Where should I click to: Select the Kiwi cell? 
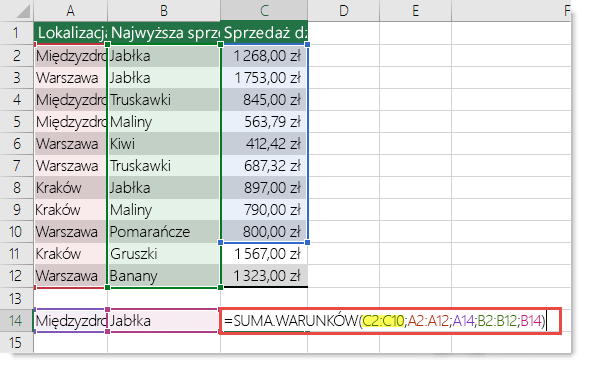[164, 144]
